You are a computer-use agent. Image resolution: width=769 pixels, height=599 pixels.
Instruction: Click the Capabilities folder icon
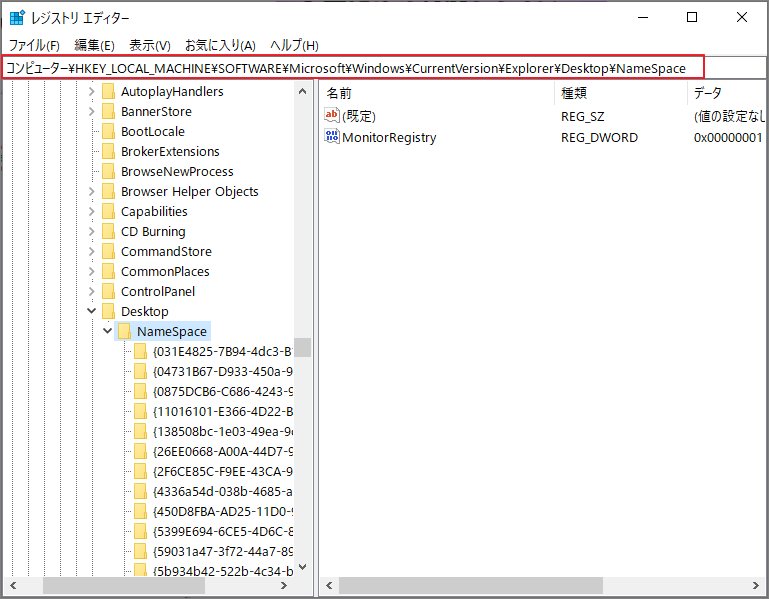(x=108, y=211)
